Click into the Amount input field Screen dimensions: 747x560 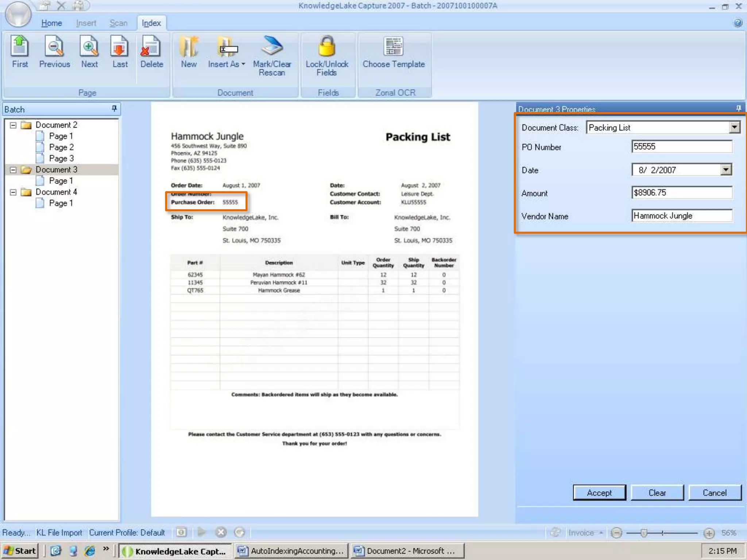(x=681, y=192)
